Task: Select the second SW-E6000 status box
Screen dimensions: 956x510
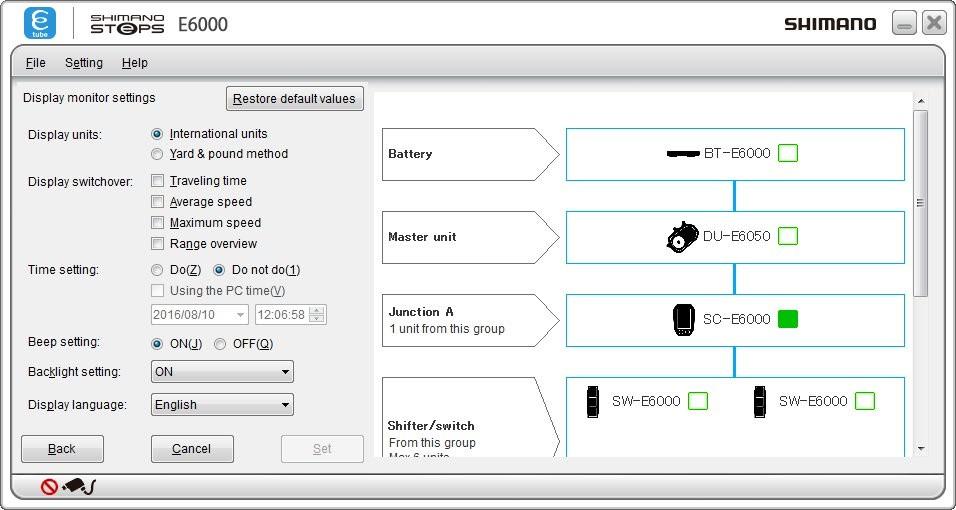Action: (x=865, y=401)
